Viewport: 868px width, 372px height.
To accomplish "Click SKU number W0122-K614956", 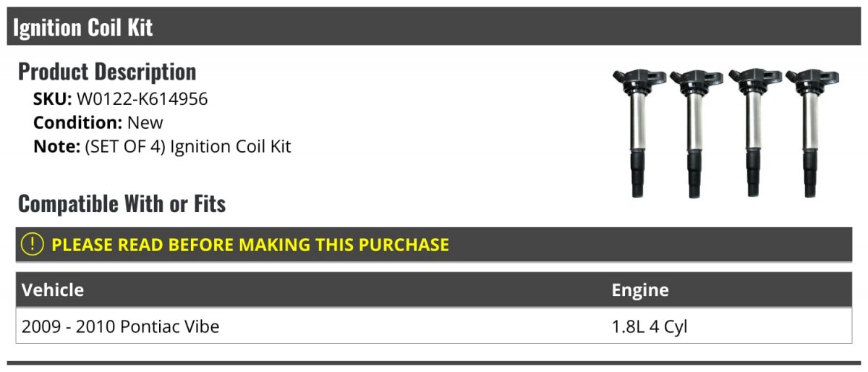I will point(142,99).
